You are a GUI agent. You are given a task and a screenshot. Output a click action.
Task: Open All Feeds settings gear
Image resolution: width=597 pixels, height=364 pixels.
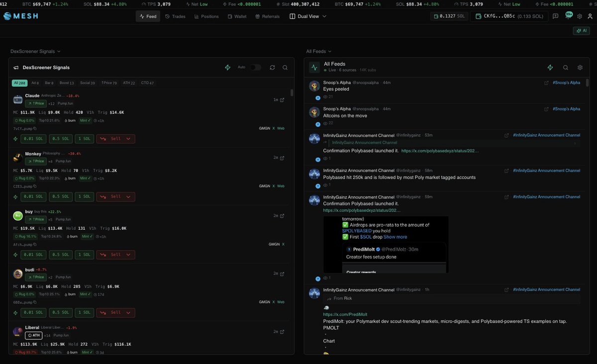coord(580,68)
